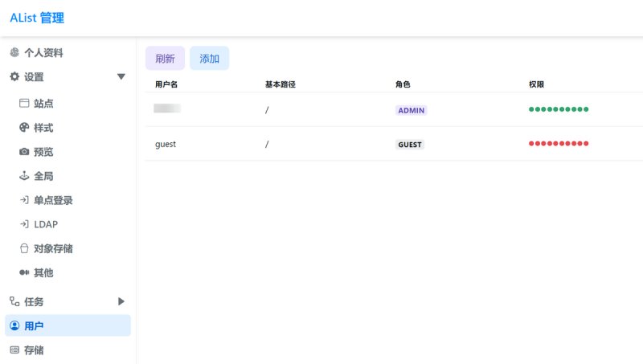Click the 刷新 button

(165, 58)
